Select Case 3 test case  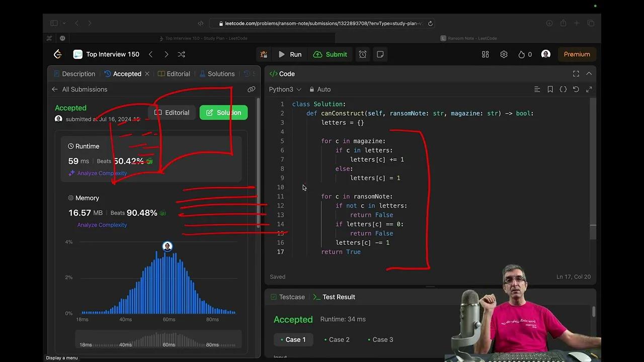[x=381, y=339]
